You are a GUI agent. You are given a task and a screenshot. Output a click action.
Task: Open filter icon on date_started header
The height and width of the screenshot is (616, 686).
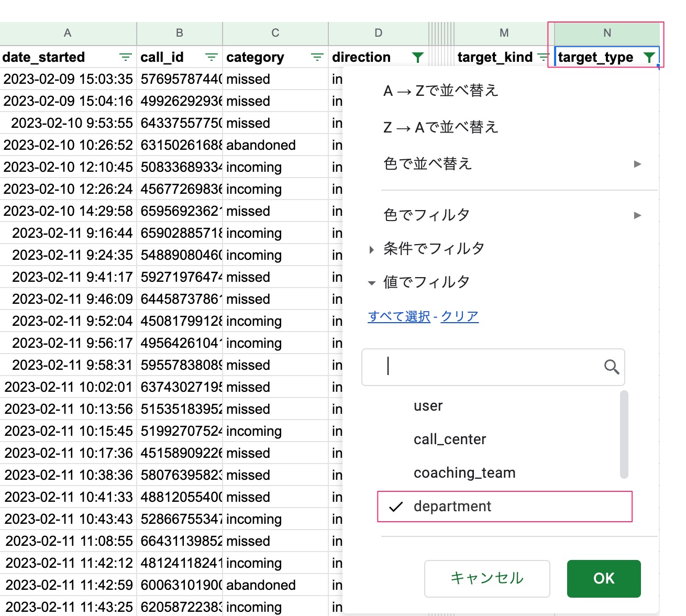click(126, 57)
